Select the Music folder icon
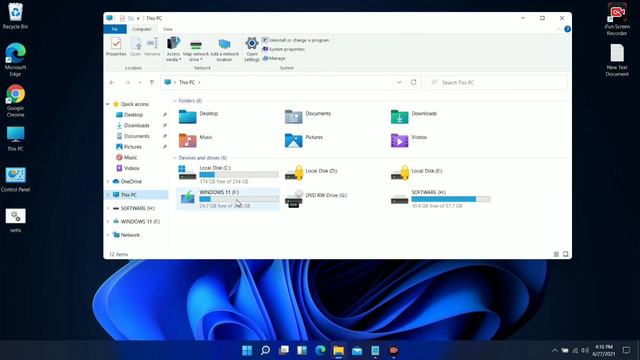 (187, 140)
